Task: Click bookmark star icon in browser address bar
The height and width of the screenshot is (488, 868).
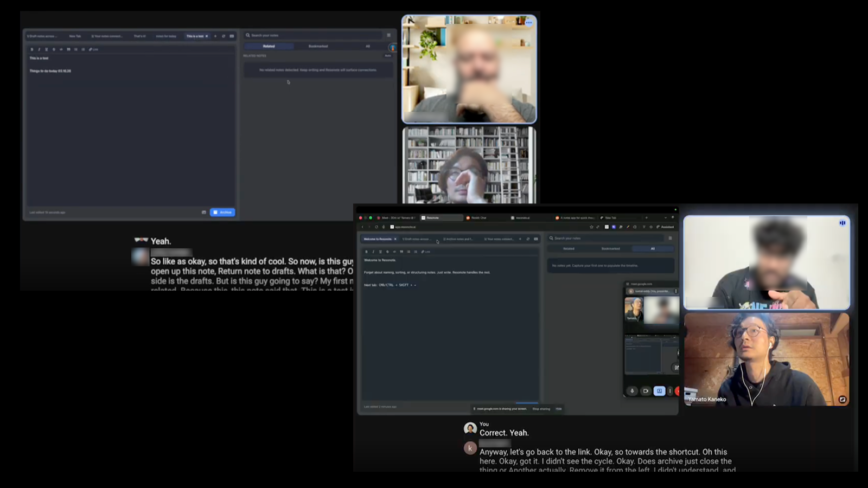Action: [x=591, y=227]
